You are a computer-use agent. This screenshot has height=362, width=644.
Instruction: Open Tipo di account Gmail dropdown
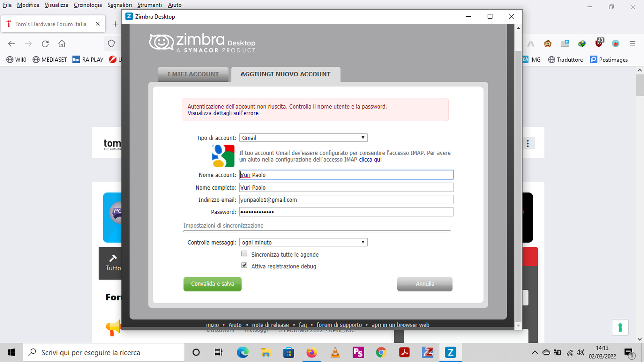pos(303,138)
